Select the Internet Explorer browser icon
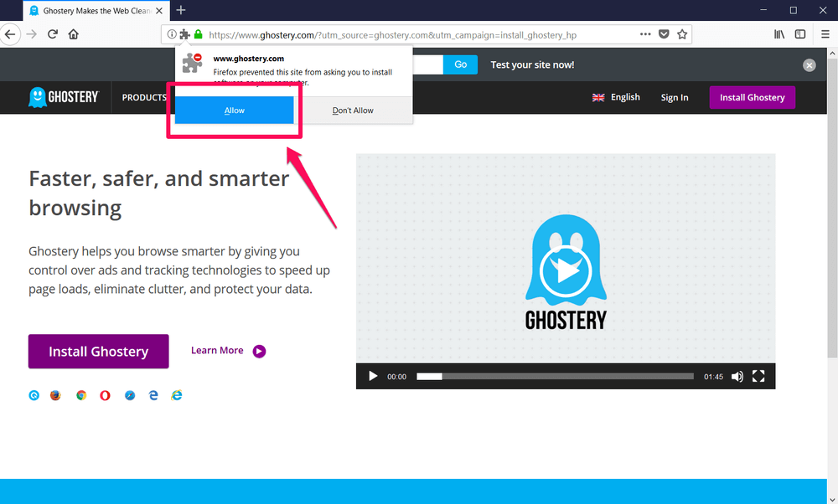The image size is (838, 504). click(176, 395)
